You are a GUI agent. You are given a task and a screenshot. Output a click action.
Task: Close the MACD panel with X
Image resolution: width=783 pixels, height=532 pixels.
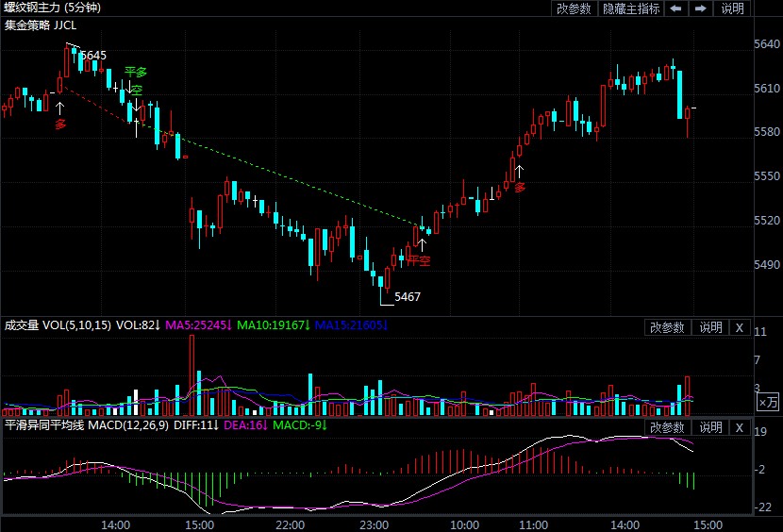click(739, 428)
